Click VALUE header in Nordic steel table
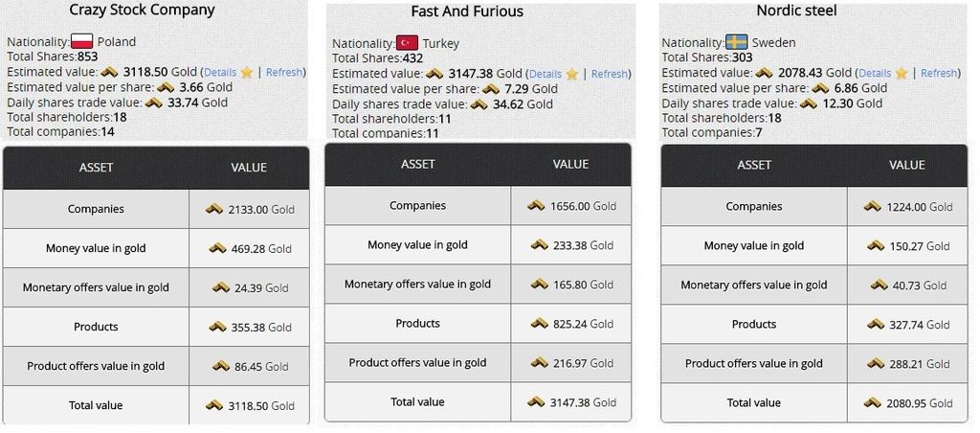 pyautogui.click(x=907, y=165)
